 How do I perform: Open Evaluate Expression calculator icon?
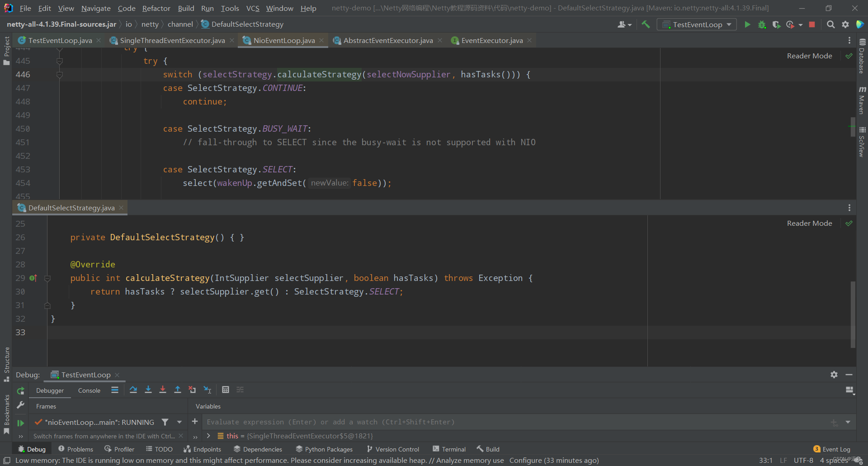[x=226, y=390]
